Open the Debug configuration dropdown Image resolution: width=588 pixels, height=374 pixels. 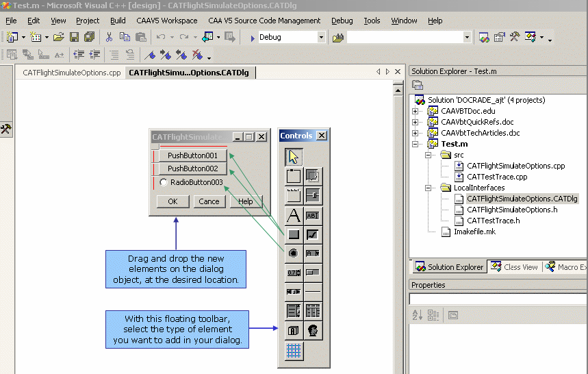pyautogui.click(x=321, y=37)
